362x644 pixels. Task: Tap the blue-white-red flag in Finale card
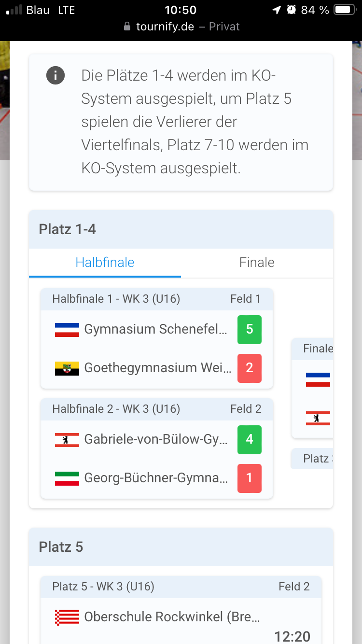tap(318, 379)
